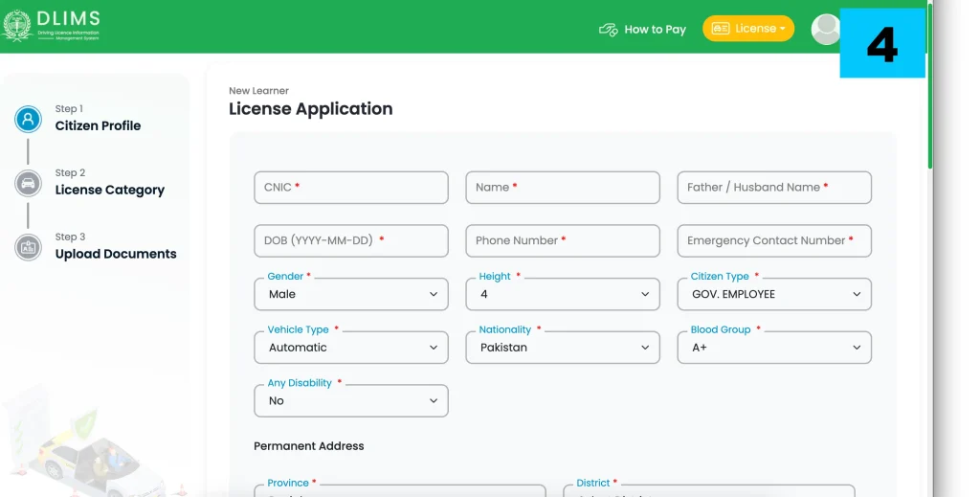
Task: Focus the Father / Husband Name field
Action: click(774, 188)
